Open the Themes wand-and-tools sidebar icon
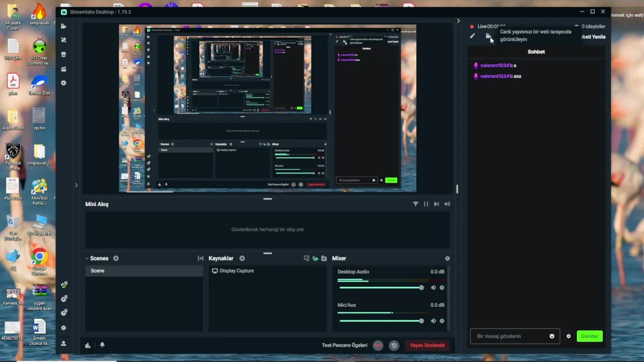The width and height of the screenshot is (644, 362). pos(63,40)
